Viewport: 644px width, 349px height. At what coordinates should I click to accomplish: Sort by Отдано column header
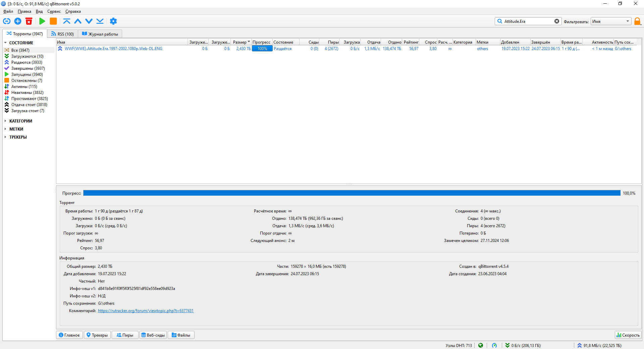(x=392, y=42)
